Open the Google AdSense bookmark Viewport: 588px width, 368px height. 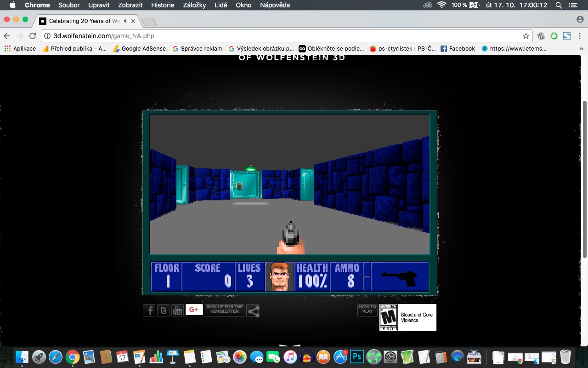tap(140, 49)
